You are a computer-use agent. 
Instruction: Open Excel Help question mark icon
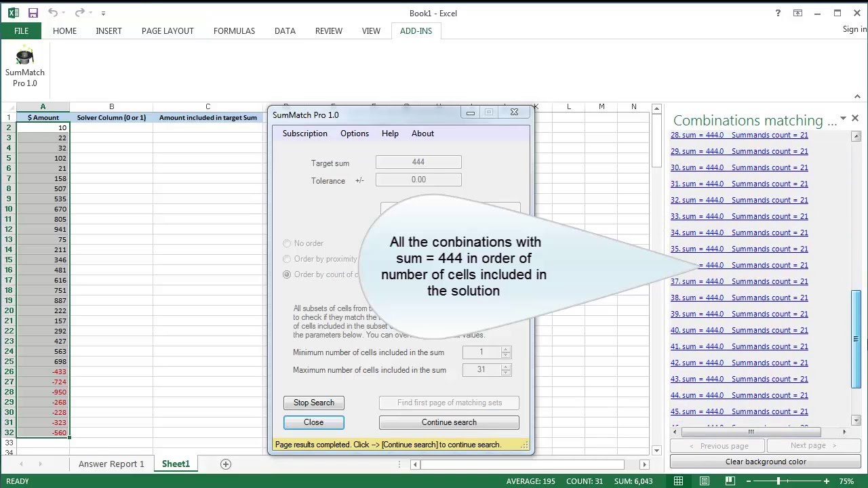point(778,13)
